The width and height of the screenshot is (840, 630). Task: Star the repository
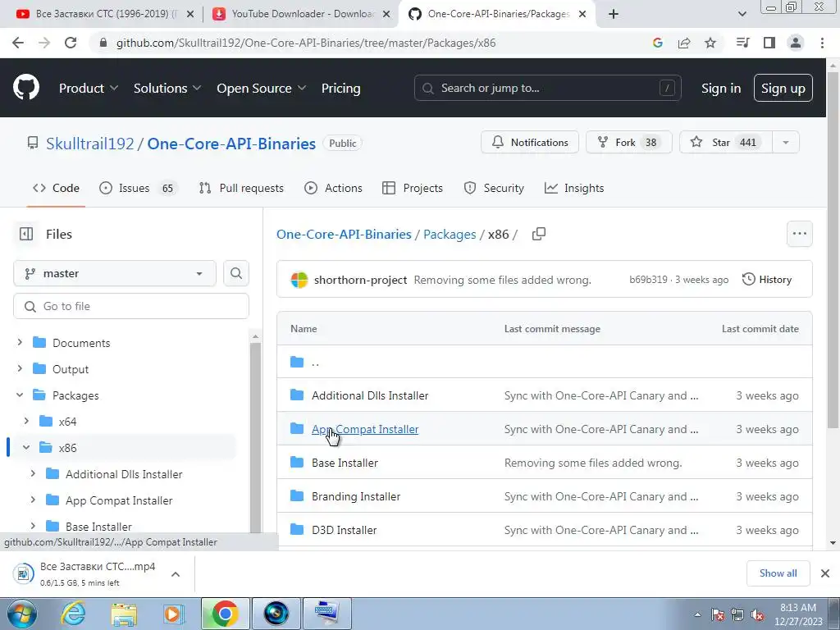pos(726,143)
